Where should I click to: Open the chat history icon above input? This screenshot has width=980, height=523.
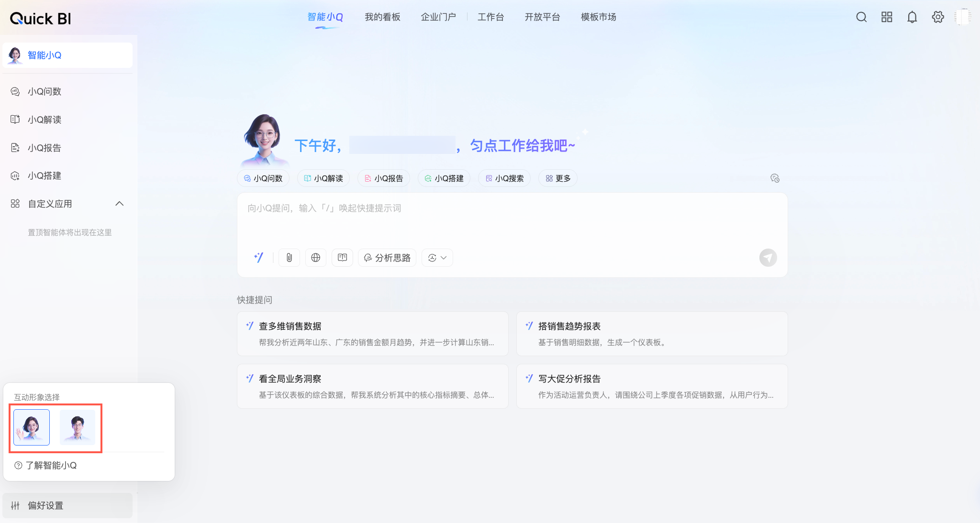tap(775, 178)
